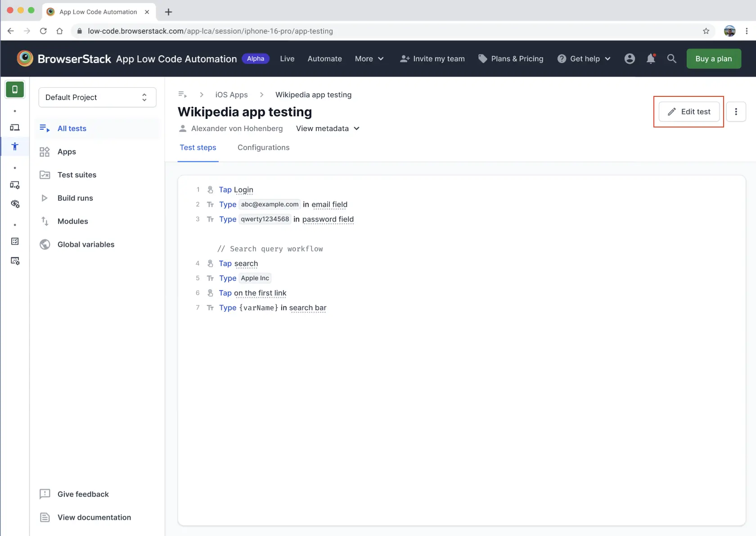
Task: Open the three-dot menu beside Edit test
Action: pos(736,111)
